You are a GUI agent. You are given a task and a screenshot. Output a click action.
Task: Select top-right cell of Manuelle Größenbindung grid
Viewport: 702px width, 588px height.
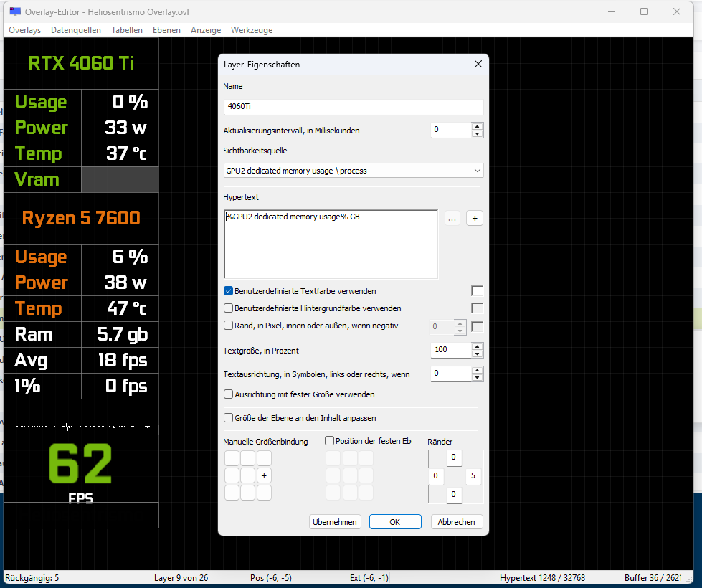264,459
